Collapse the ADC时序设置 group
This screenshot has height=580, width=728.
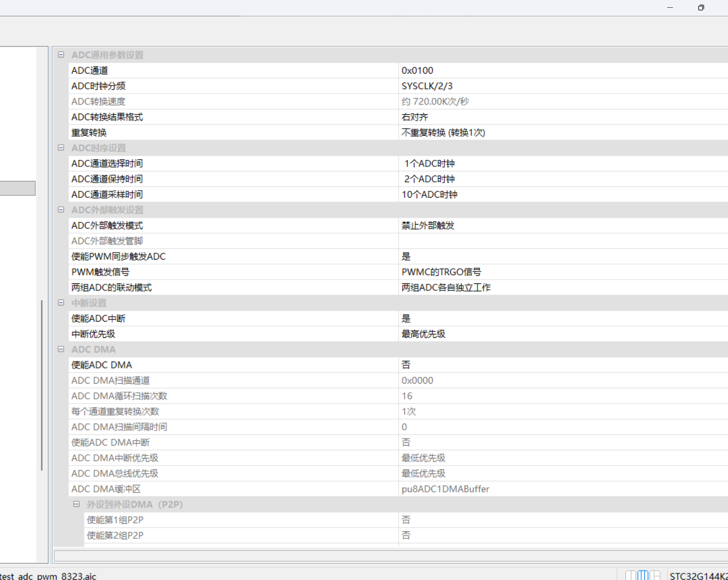[x=61, y=148]
